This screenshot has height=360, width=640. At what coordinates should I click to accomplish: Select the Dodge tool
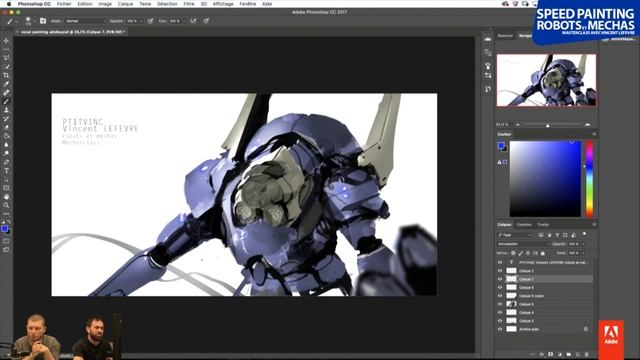pyautogui.click(x=6, y=153)
